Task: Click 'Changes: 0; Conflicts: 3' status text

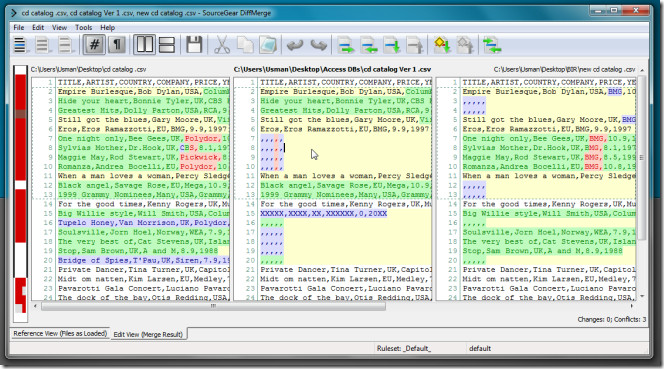Action: pos(611,319)
